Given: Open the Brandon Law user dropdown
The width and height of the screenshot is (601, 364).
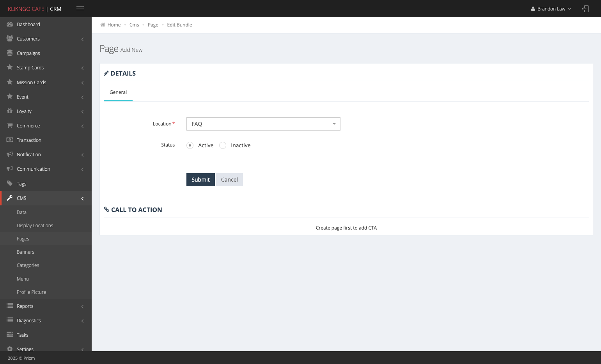Looking at the screenshot, I should 551,9.
